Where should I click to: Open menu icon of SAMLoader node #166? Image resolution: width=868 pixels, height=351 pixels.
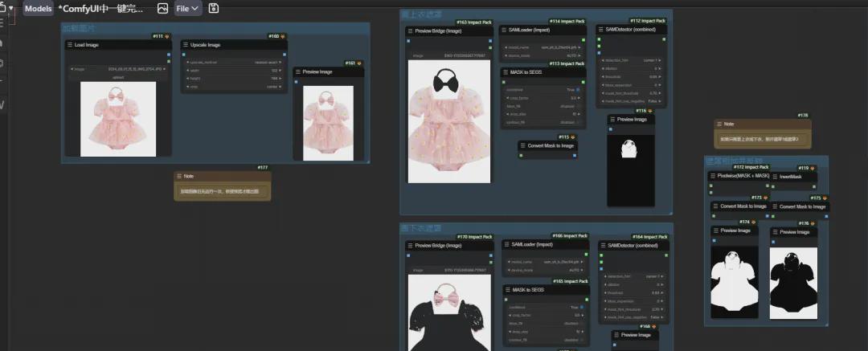(x=506, y=244)
